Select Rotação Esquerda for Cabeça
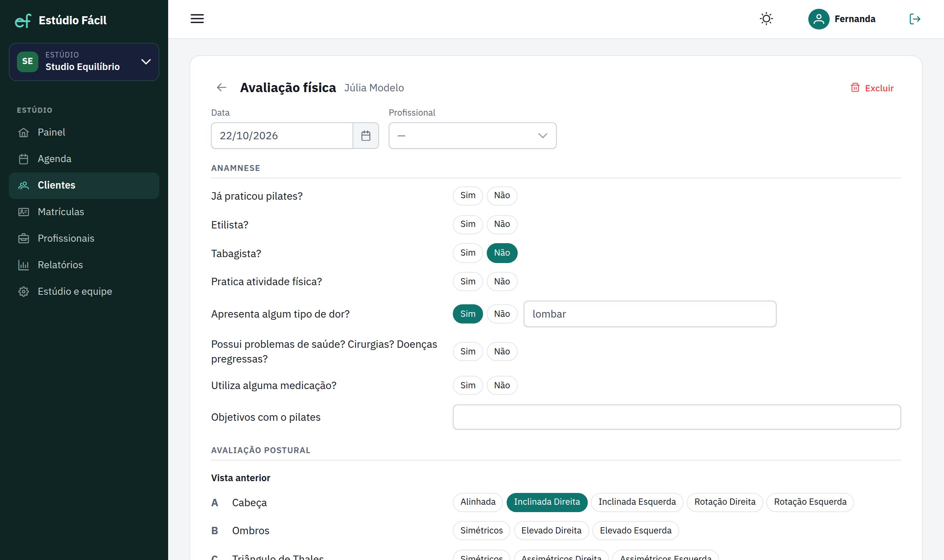944x560 pixels. pos(809,502)
